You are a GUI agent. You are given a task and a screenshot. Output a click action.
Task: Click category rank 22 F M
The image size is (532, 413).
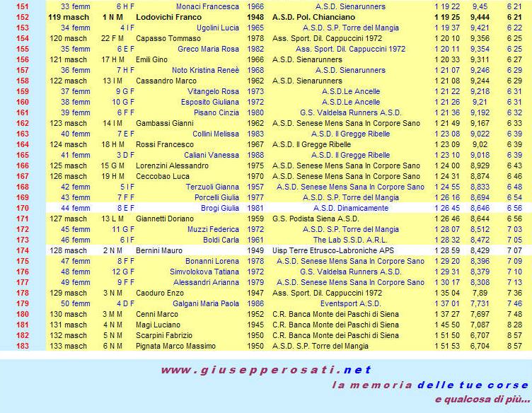[112, 38]
